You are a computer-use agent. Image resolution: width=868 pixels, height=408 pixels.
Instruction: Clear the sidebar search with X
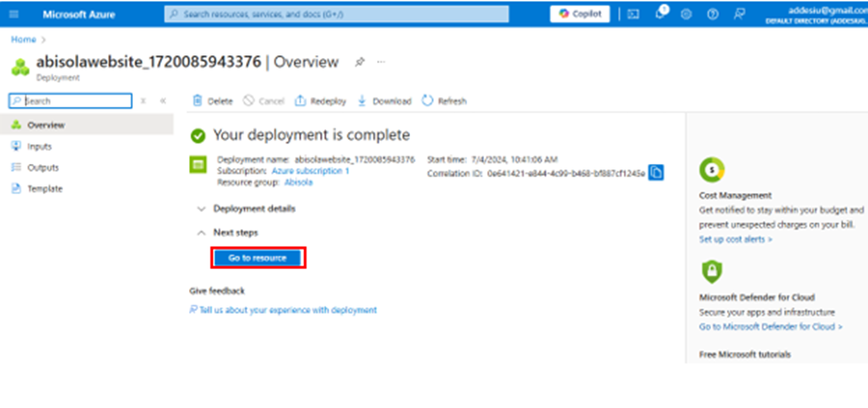143,101
